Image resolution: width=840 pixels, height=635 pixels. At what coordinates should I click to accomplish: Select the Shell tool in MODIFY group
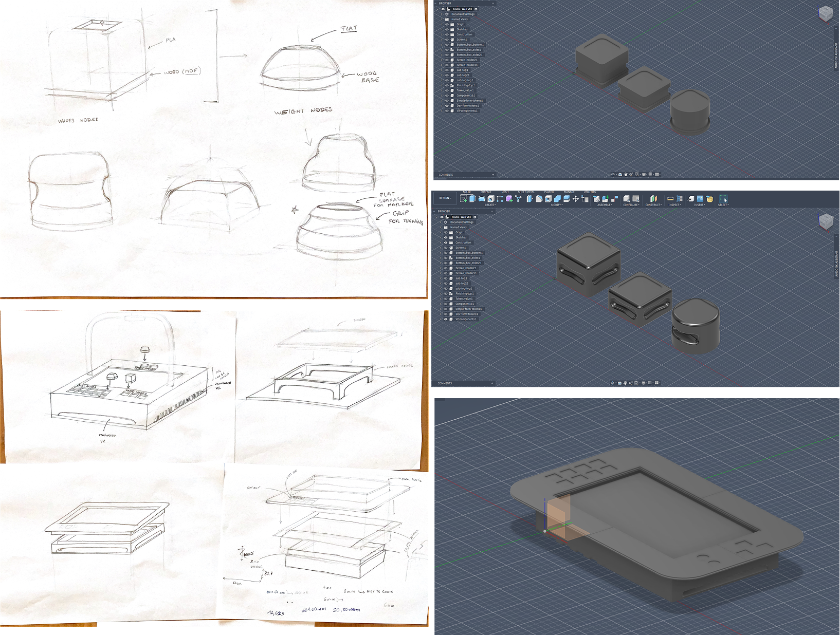[548, 198]
